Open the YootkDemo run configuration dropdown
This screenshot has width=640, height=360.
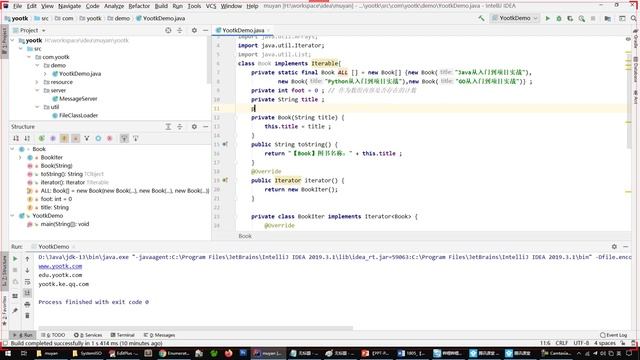[515, 18]
